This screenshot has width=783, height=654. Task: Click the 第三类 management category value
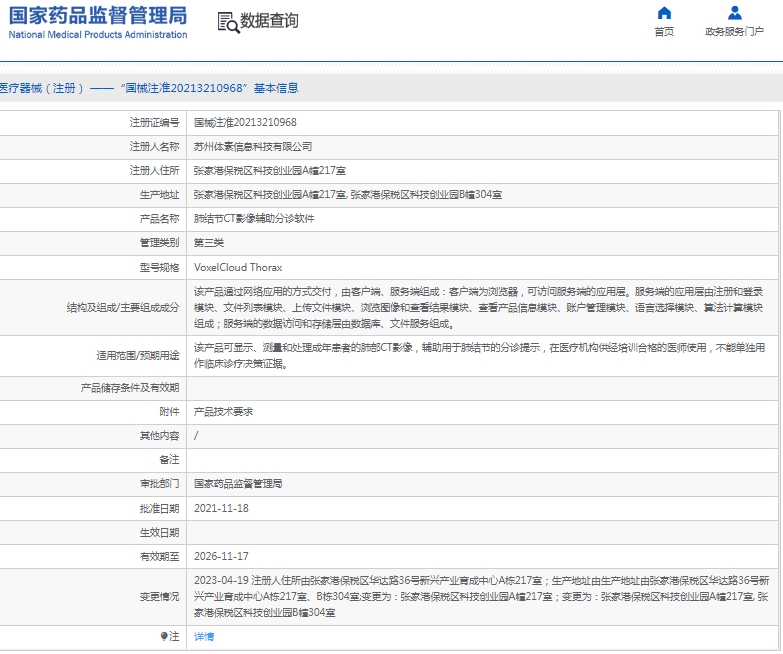(x=209, y=243)
